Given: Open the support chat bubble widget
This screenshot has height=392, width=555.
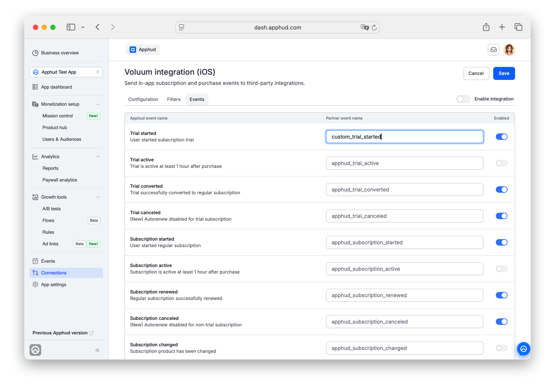Looking at the screenshot, I should click(x=524, y=349).
